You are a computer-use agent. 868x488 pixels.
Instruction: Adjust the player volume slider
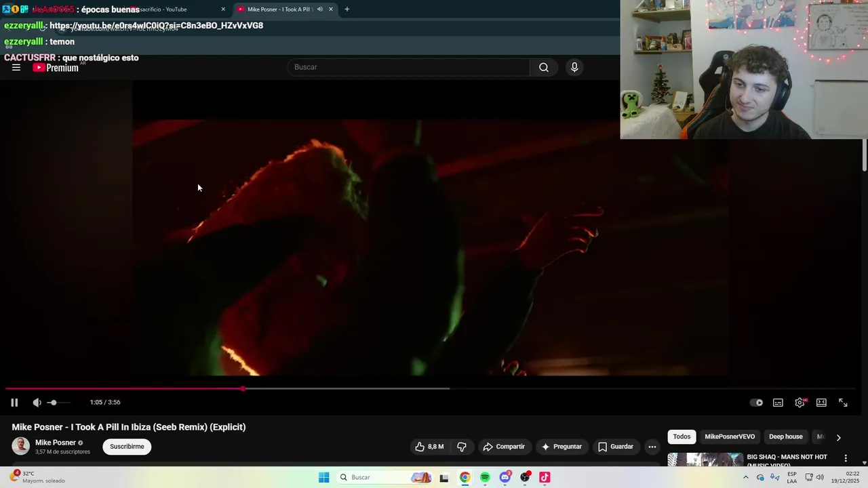point(58,403)
